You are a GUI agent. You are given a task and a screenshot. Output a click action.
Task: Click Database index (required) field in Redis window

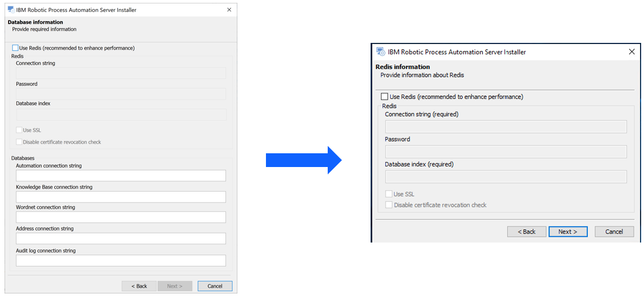pyautogui.click(x=506, y=177)
